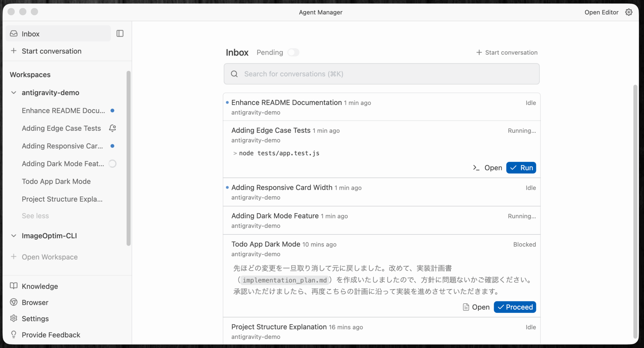The height and width of the screenshot is (348, 644).
Task: Collapse sidebar with the panel toggle icon
Action: click(120, 34)
